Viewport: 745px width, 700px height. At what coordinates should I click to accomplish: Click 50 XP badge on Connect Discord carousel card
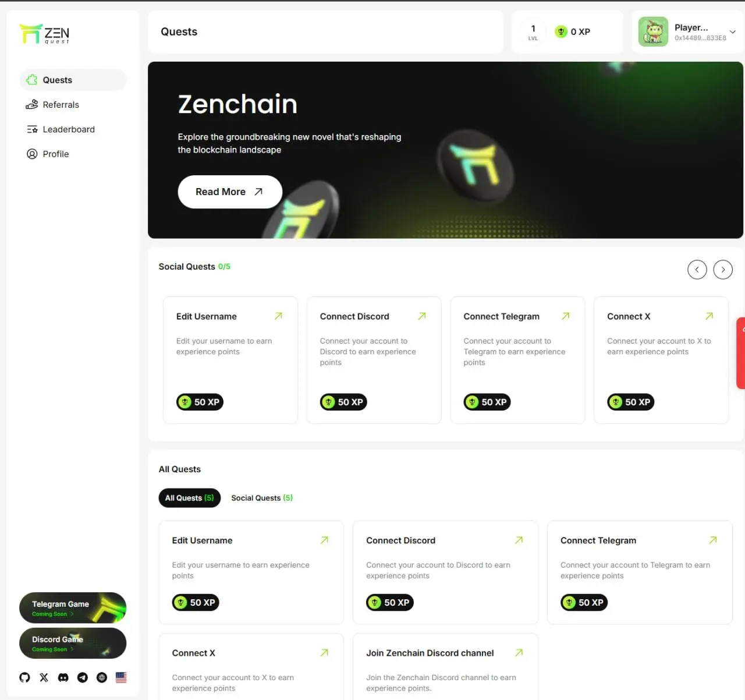click(x=343, y=402)
